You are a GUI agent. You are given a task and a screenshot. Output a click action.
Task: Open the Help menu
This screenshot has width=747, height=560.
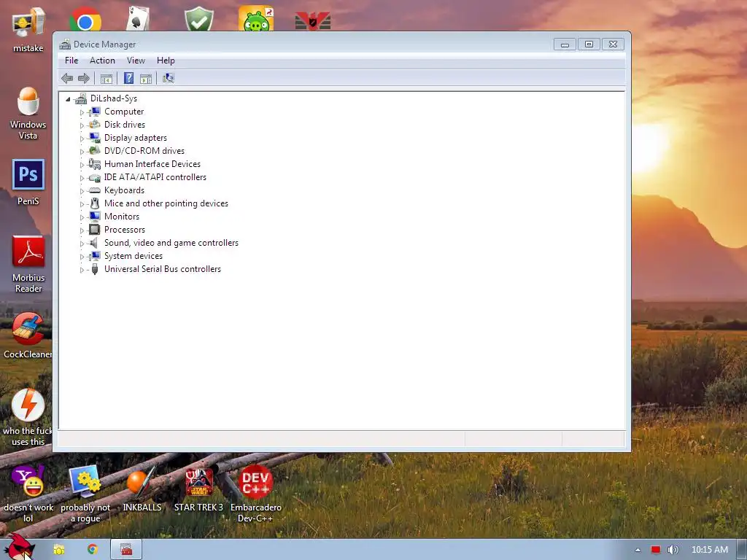(x=166, y=61)
